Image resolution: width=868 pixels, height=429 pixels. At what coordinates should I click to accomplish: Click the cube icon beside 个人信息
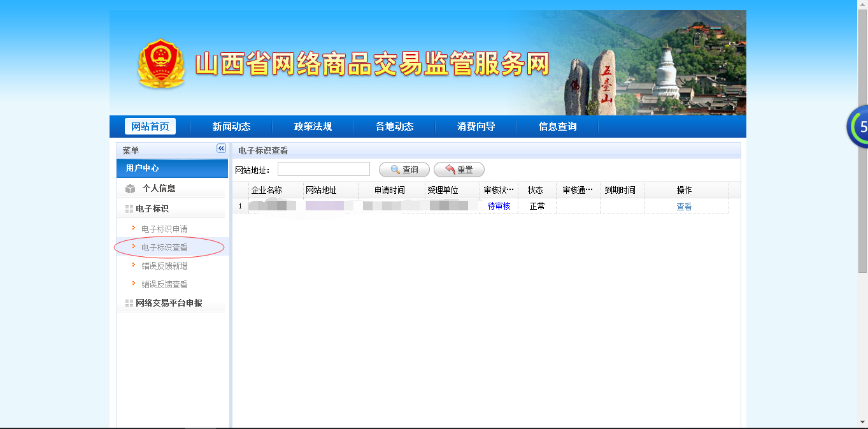131,189
